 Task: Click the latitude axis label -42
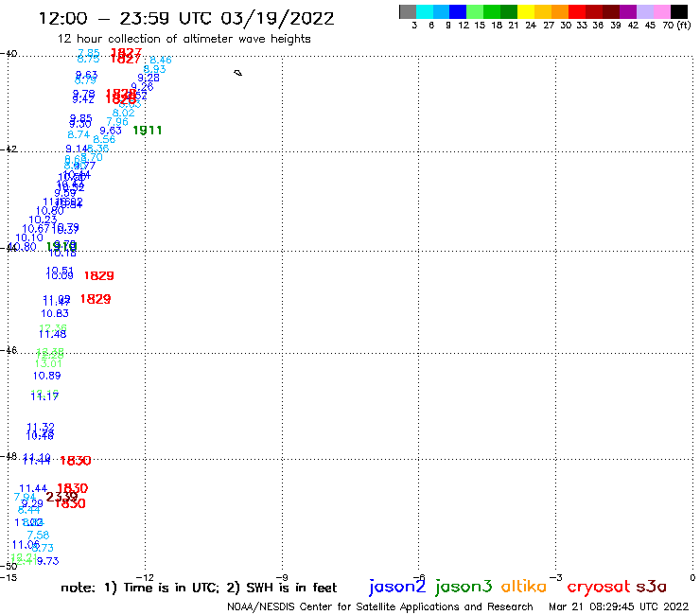[x=9, y=149]
